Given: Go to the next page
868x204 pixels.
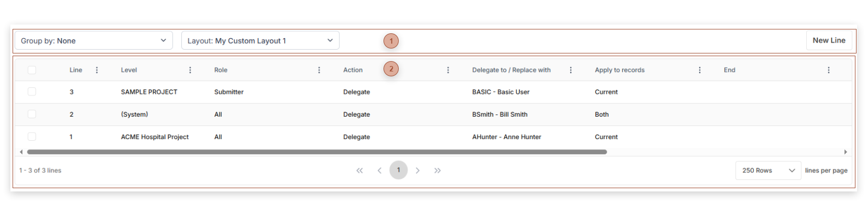Looking at the screenshot, I should [418, 170].
